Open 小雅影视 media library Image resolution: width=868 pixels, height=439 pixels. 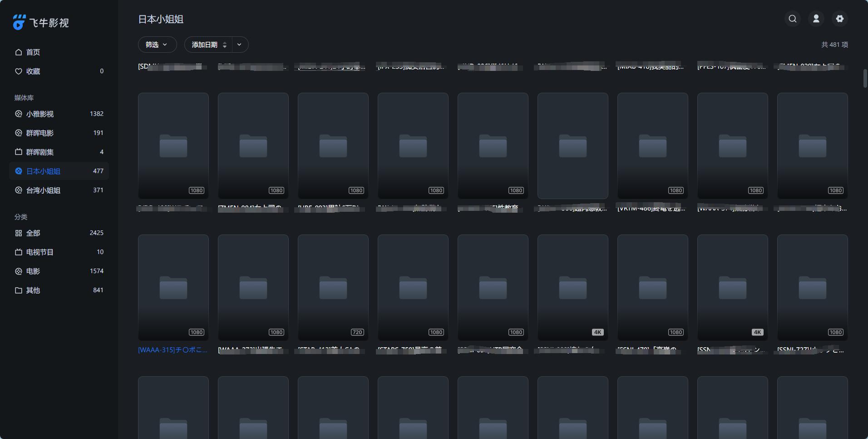(59, 114)
